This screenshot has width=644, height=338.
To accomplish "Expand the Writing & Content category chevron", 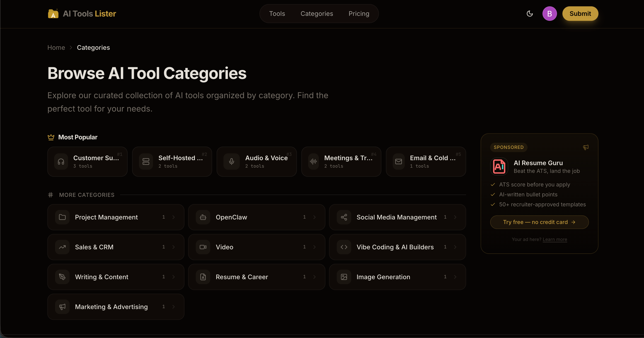I will coord(174,277).
